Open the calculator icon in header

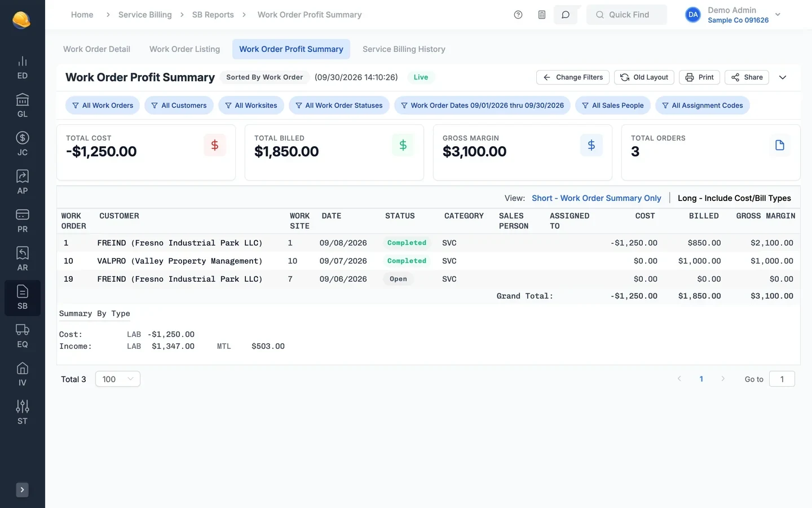point(542,15)
